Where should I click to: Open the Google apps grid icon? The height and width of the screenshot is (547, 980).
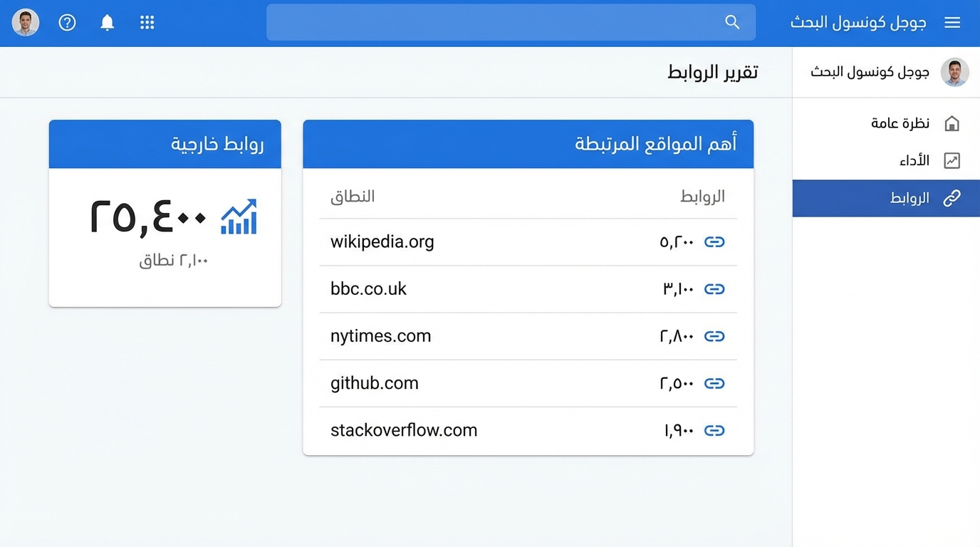tap(147, 22)
